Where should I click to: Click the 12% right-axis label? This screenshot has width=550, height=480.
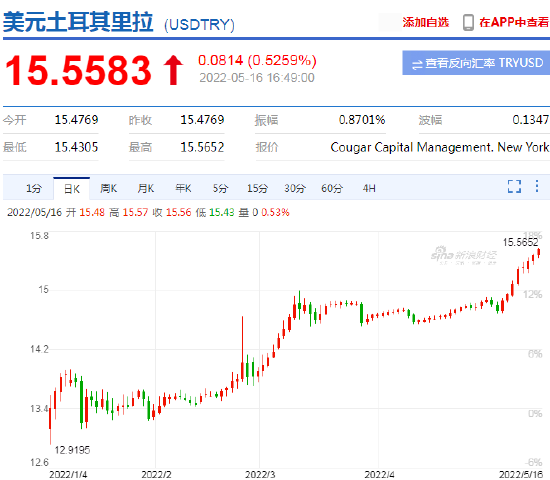(x=533, y=294)
